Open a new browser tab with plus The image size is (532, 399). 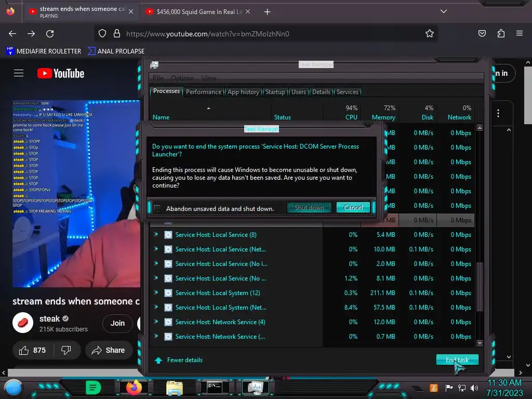coord(268,12)
